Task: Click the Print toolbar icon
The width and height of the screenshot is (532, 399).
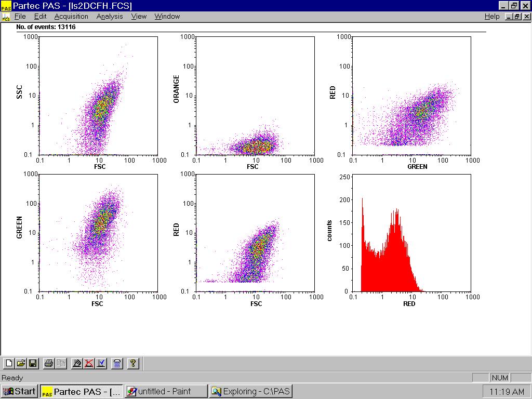Action: [49, 363]
